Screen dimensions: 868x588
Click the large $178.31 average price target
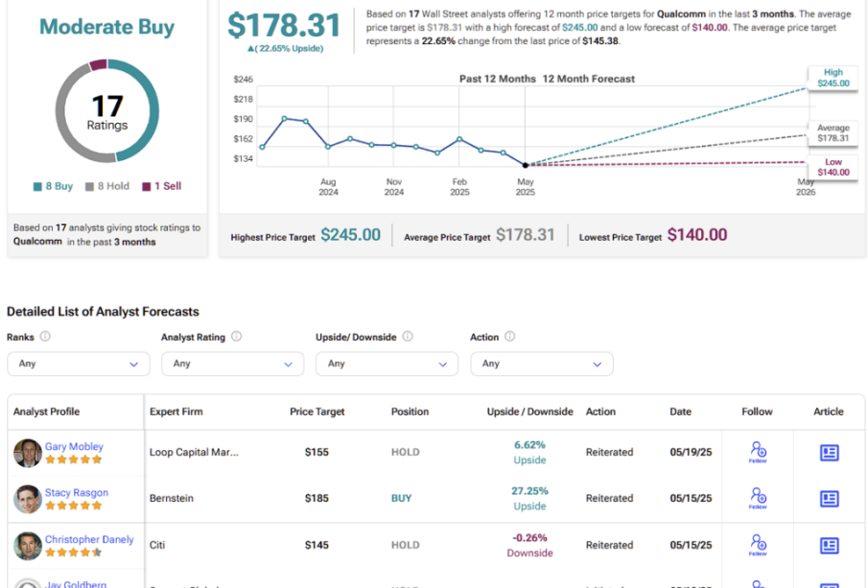point(284,25)
